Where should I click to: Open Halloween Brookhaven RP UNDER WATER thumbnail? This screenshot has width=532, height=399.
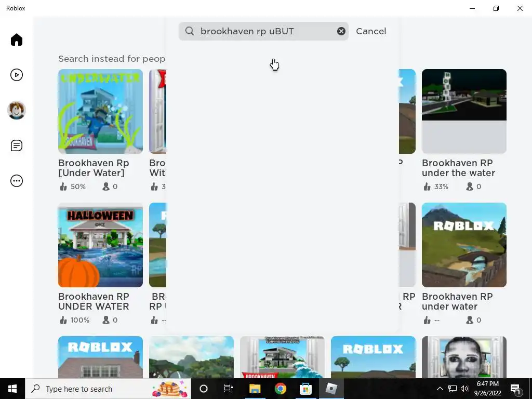point(100,245)
